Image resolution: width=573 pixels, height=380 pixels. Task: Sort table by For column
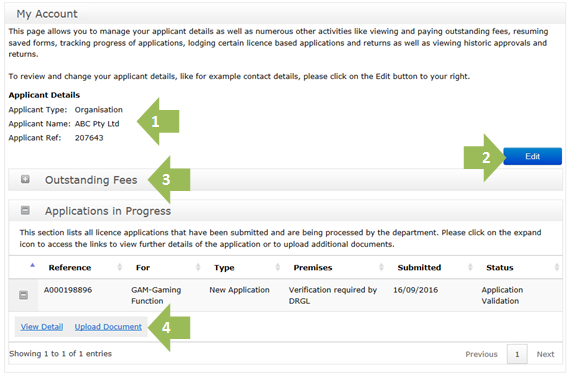tap(143, 267)
